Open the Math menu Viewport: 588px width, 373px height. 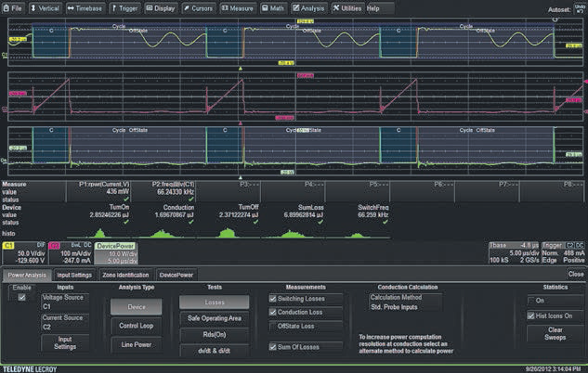[x=273, y=7]
